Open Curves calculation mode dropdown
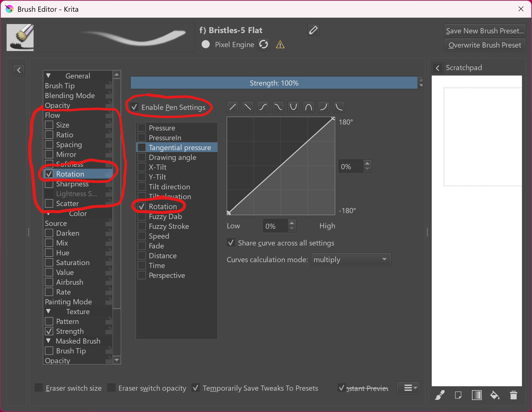Viewport: 532px width, 412px height. point(351,259)
